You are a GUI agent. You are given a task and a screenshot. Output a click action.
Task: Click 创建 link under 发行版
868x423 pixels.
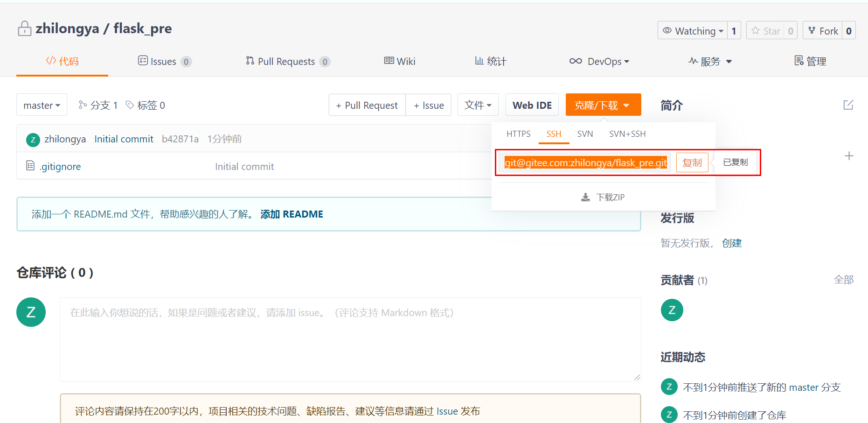tap(732, 243)
